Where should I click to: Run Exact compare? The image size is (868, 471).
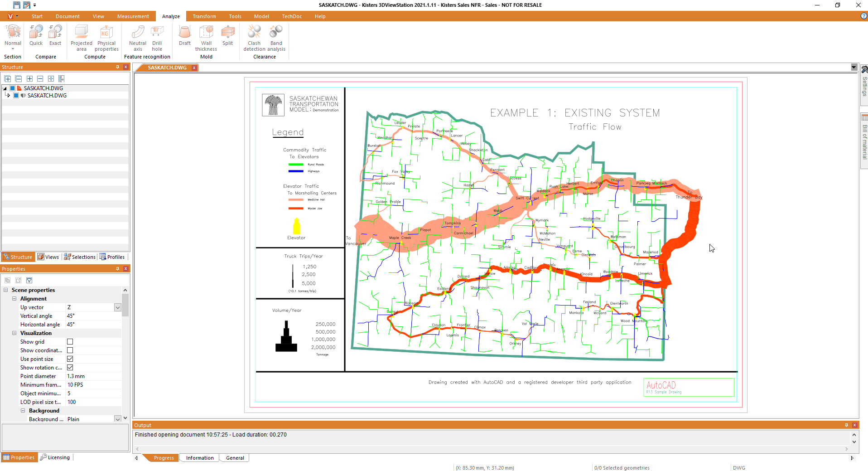(55, 36)
